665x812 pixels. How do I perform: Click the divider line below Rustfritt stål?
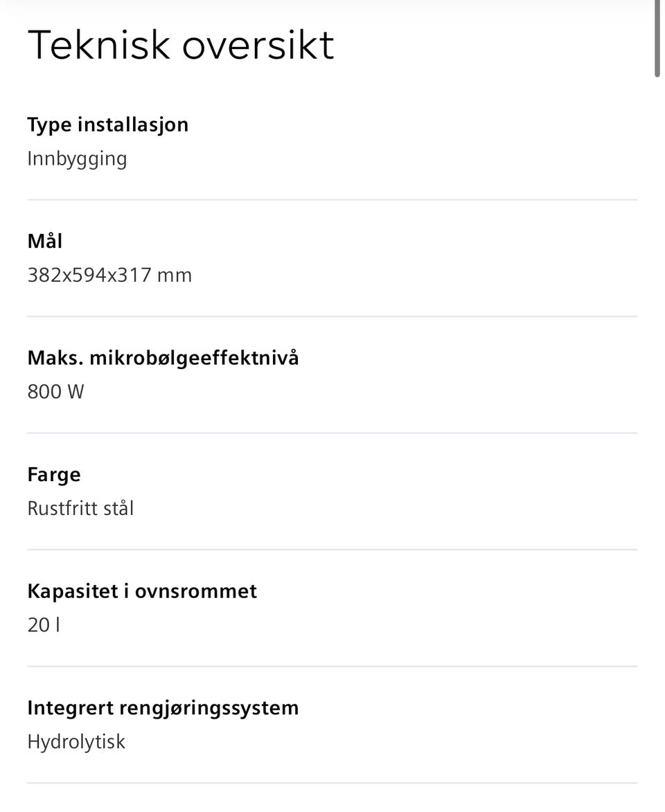tap(332, 550)
